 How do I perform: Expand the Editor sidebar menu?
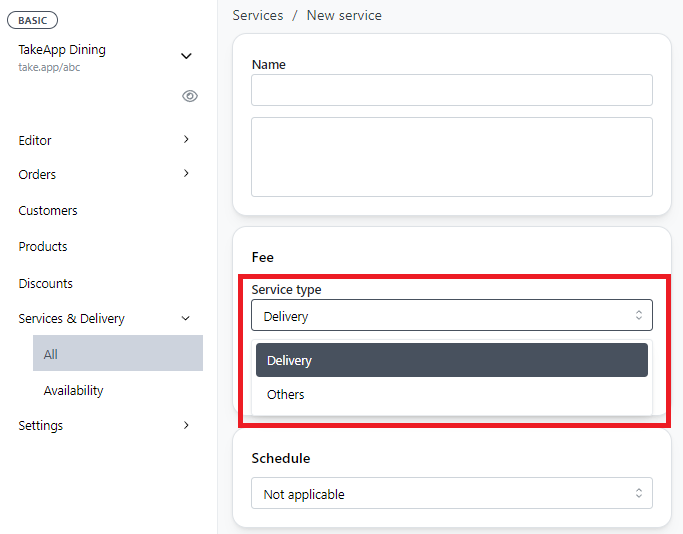pyautogui.click(x=105, y=141)
